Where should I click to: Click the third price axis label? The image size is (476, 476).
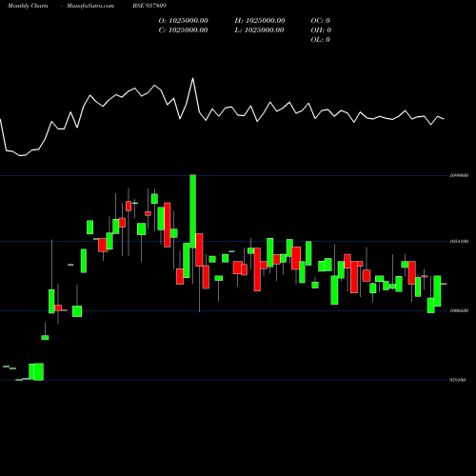tap(459, 310)
